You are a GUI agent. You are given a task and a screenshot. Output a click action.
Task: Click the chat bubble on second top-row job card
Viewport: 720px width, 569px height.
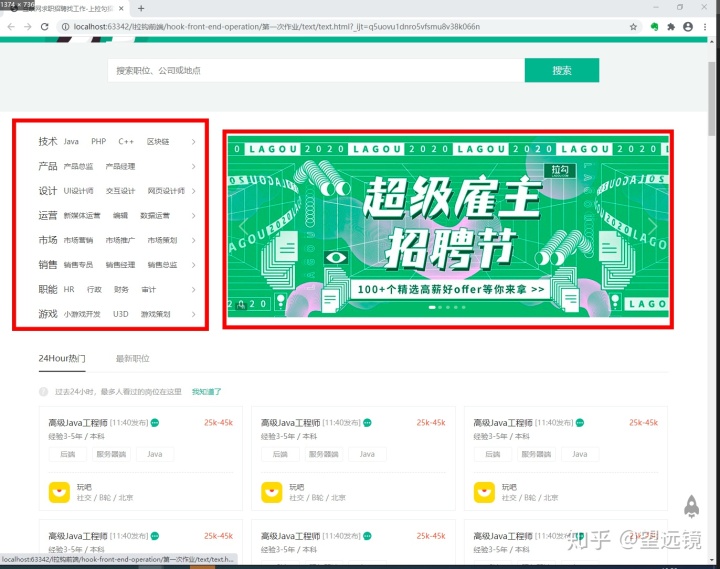(367, 423)
